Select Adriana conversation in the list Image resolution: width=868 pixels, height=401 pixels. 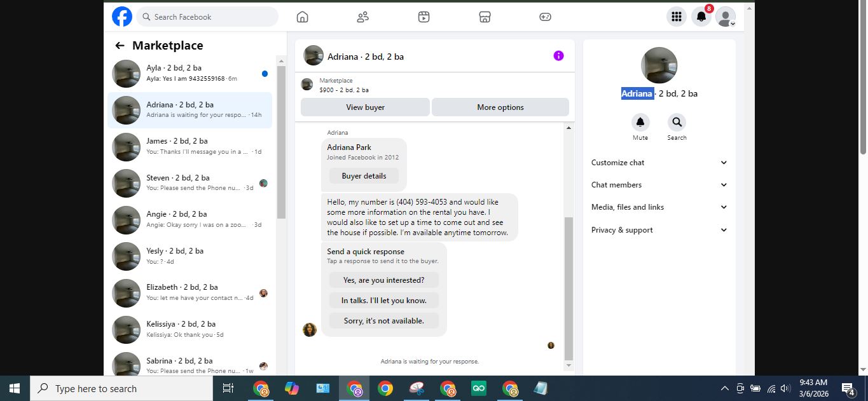pyautogui.click(x=189, y=110)
